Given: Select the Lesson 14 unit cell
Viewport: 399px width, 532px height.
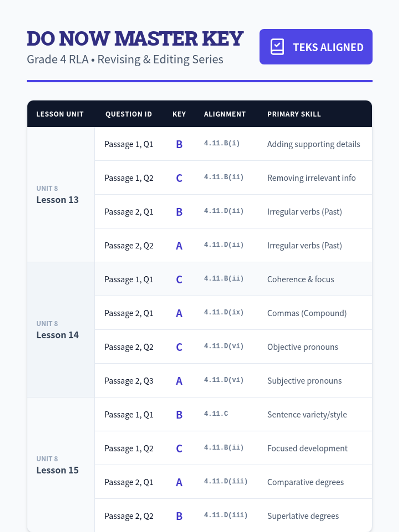Looking at the screenshot, I should click(x=61, y=330).
